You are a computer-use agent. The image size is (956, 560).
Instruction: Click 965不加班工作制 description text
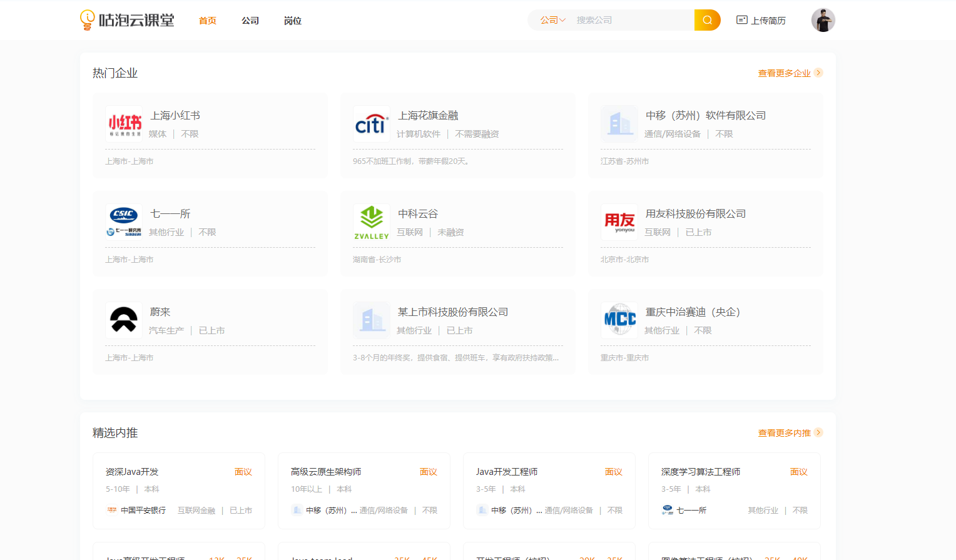click(x=412, y=161)
